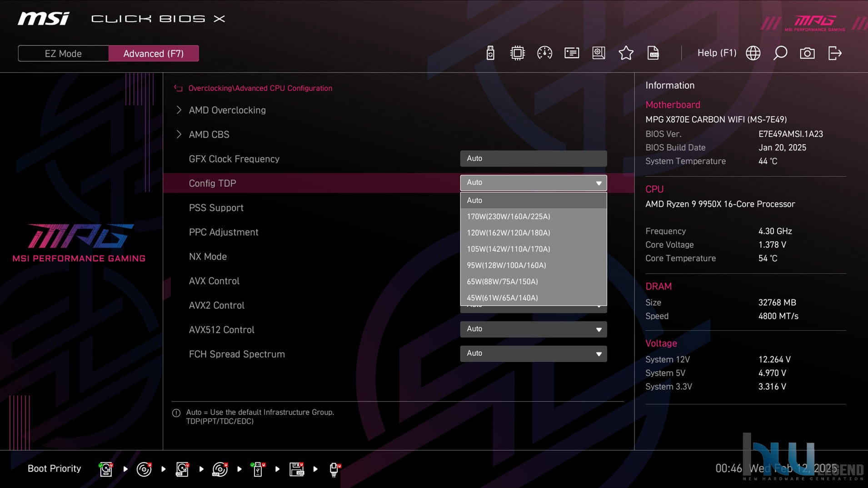Image resolution: width=868 pixels, height=488 pixels.
Task: Open the M-Flash USB update icon
Action: click(490, 53)
